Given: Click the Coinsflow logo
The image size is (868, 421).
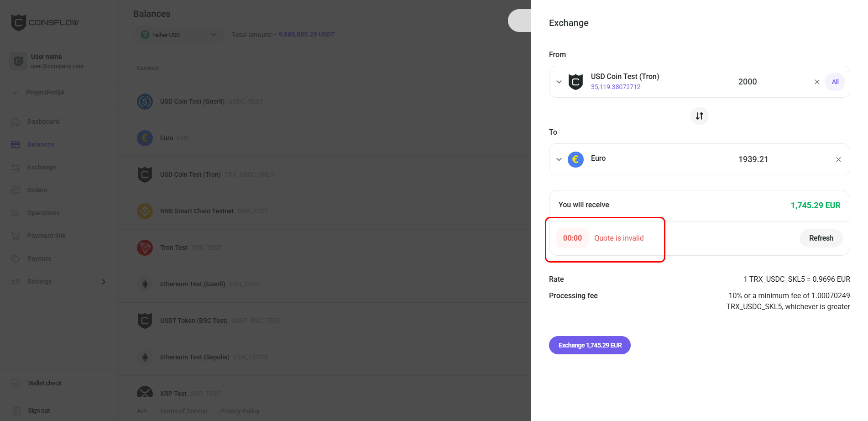Looking at the screenshot, I should (x=45, y=22).
